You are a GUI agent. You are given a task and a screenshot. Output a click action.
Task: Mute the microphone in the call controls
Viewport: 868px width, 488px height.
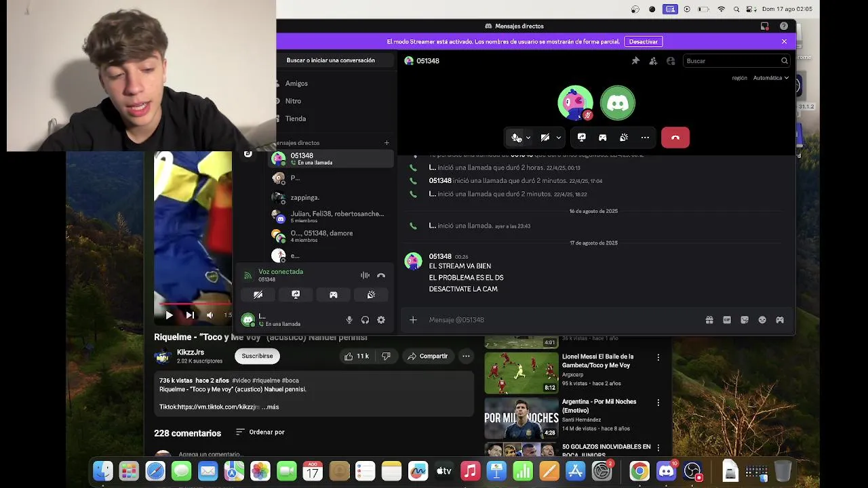(516, 138)
